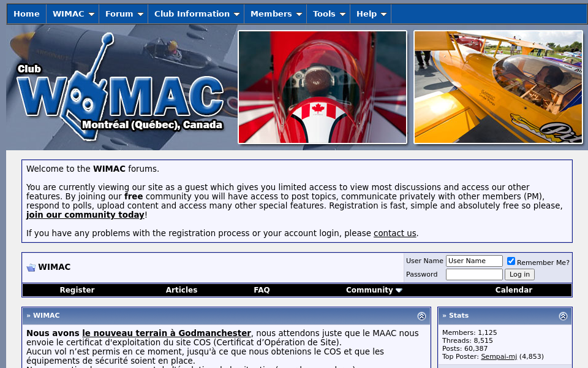This screenshot has height=368, width=588.
Task: Select Home in the navigation bar
Action: pos(26,13)
